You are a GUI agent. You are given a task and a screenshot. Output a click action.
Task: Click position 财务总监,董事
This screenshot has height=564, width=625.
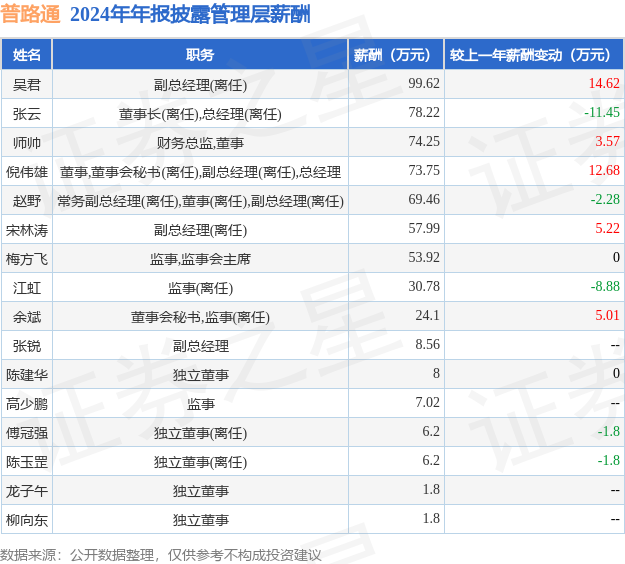(x=200, y=143)
